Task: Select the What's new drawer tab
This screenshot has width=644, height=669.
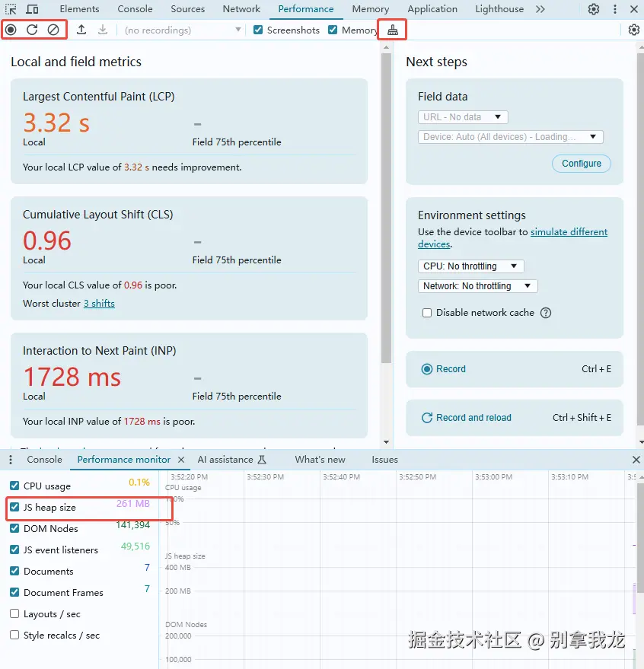Action: point(320,460)
